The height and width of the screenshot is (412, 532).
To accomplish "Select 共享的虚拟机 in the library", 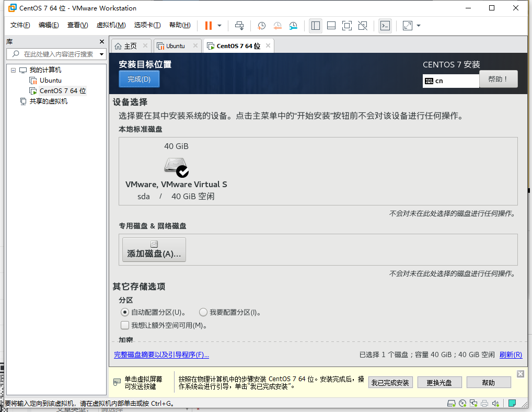I will click(48, 101).
